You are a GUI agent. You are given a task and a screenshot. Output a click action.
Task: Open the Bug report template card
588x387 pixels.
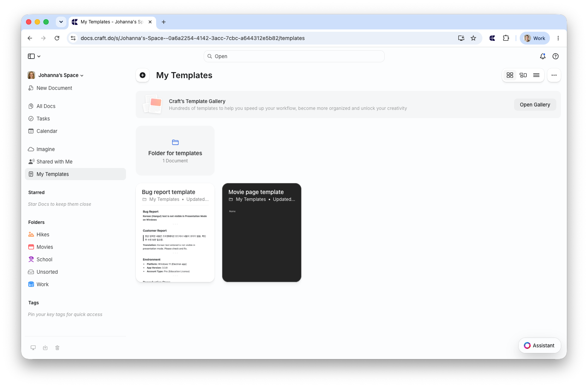click(x=175, y=233)
